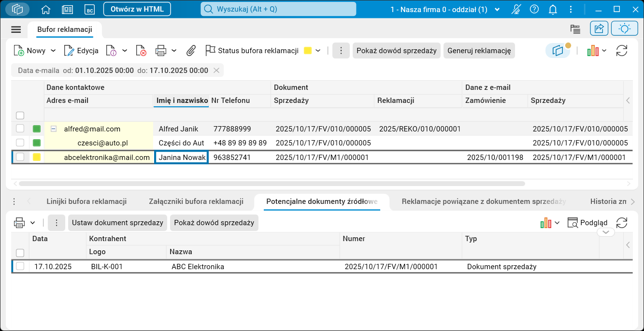Check the BIL-K-001 row checkbox
This screenshot has width=644, height=331.
[20, 266]
